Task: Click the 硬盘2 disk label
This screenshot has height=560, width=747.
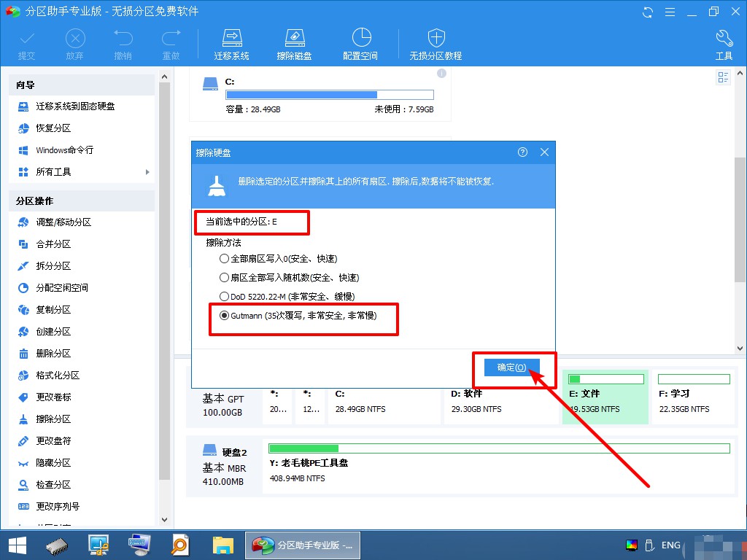Action: pos(234,452)
